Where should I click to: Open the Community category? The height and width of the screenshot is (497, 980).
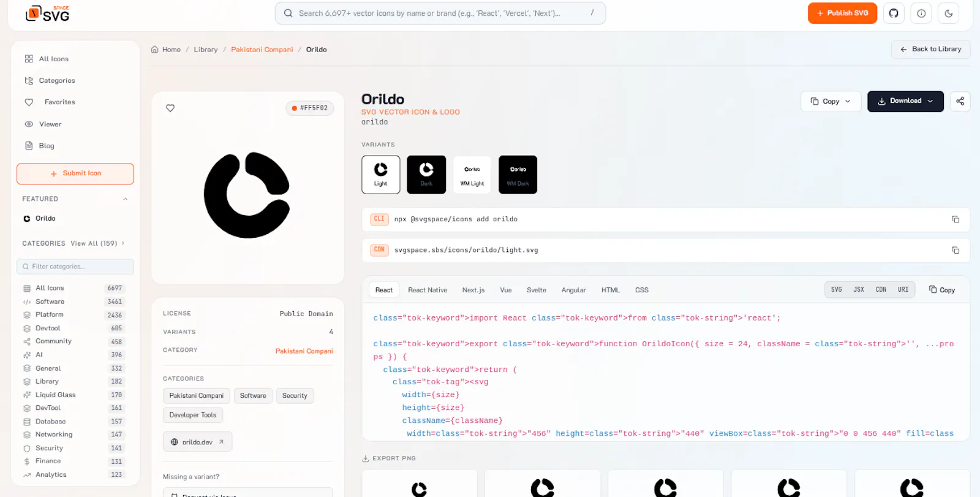point(73,341)
